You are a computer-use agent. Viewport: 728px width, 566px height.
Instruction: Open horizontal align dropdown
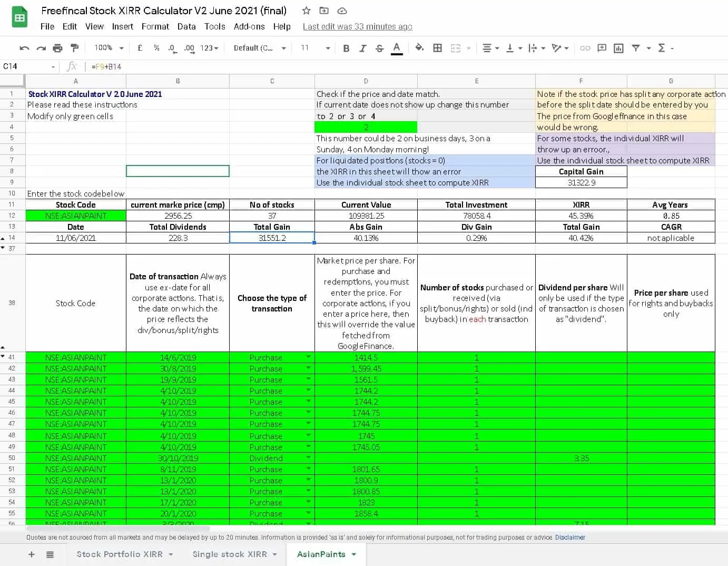(x=491, y=48)
